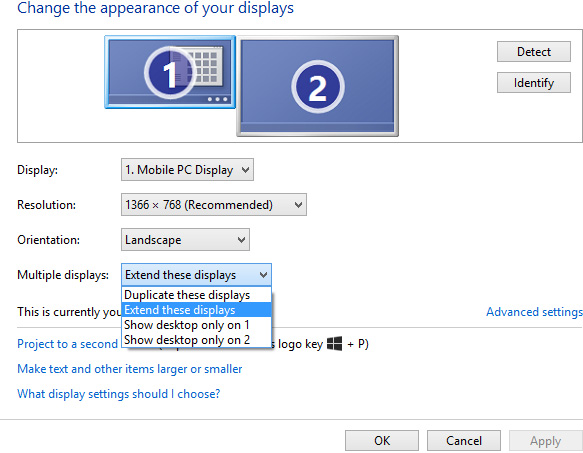
Task: Click the Orientation: label
Action: point(49,240)
